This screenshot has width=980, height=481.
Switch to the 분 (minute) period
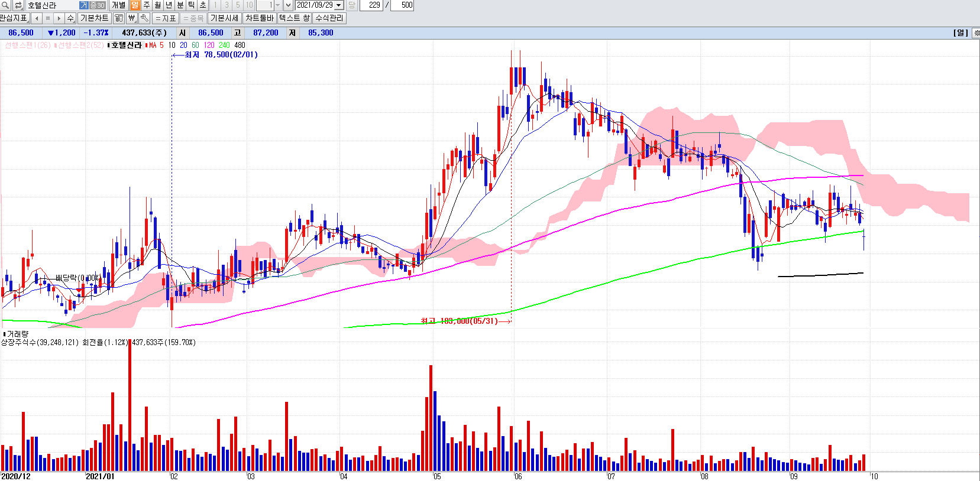tap(180, 5)
